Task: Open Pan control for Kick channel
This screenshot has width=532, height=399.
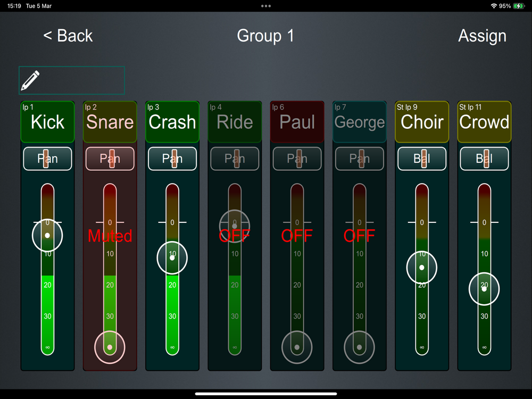Action: [47, 159]
